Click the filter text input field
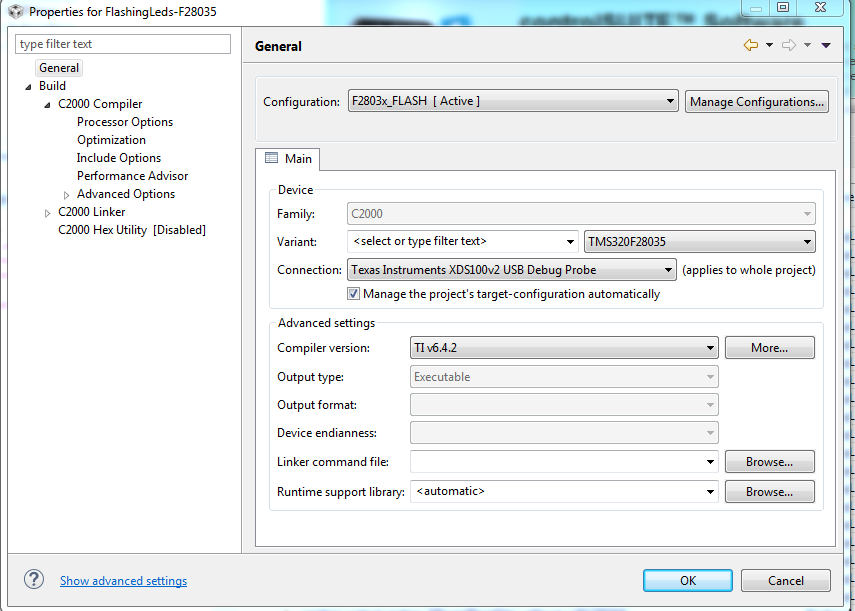 click(x=122, y=44)
